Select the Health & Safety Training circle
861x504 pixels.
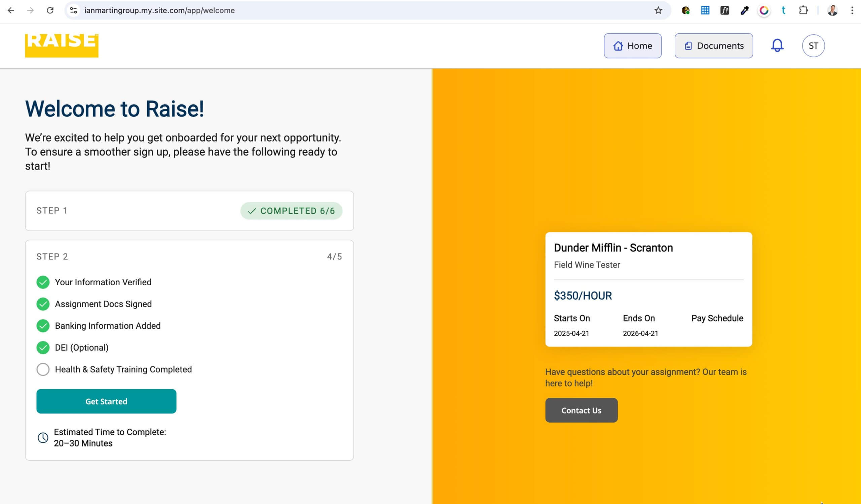43,369
